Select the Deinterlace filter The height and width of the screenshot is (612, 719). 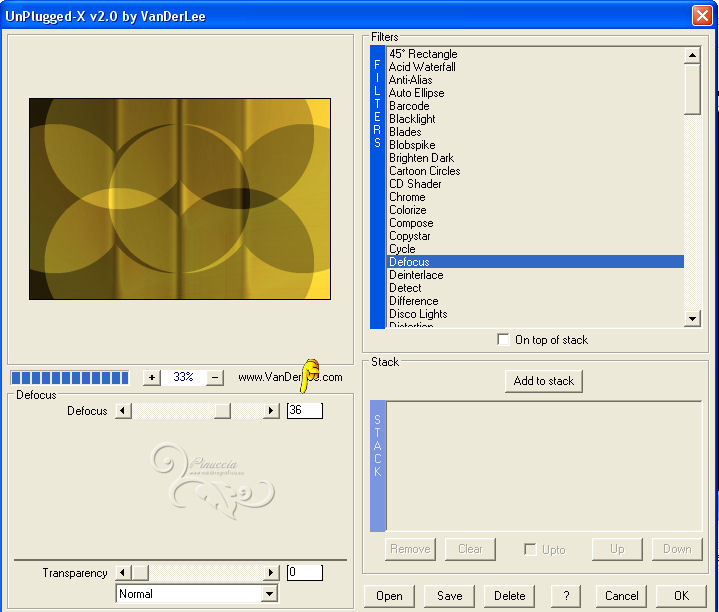(x=535, y=275)
